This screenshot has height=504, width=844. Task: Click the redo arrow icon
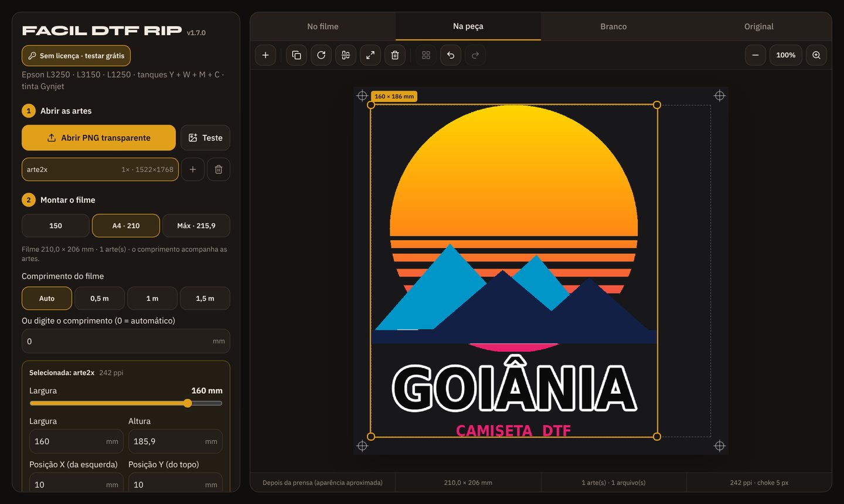pyautogui.click(x=475, y=55)
